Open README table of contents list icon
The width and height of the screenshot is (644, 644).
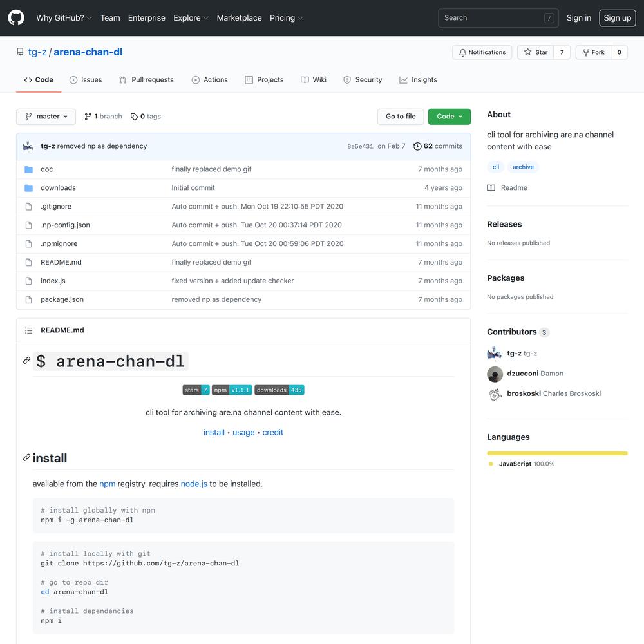(28, 330)
